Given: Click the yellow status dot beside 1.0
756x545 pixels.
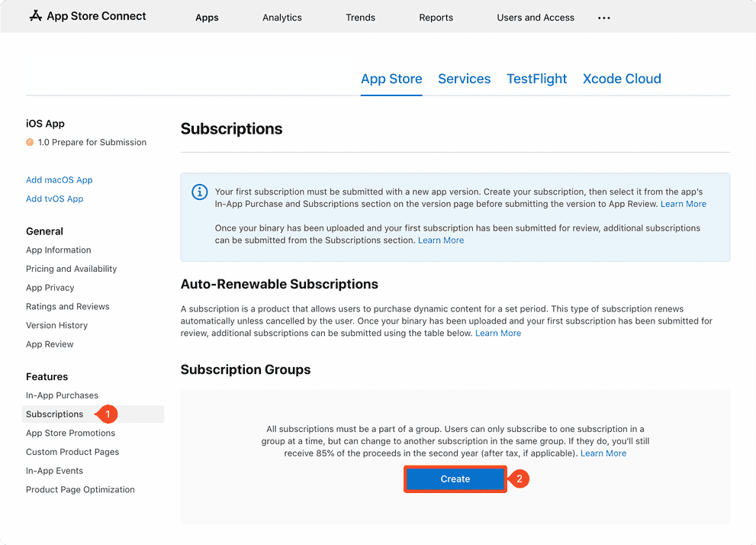Looking at the screenshot, I should (30, 143).
